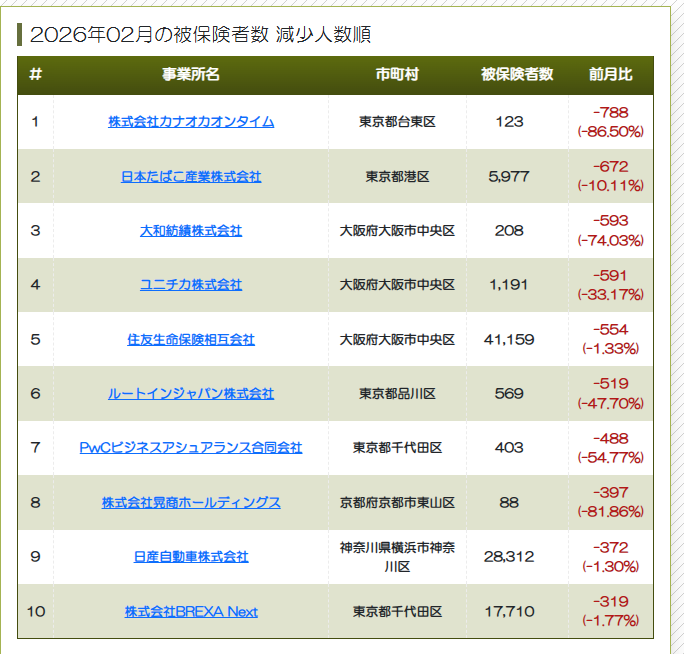Click insured count 569
684x654 pixels.
point(509,394)
